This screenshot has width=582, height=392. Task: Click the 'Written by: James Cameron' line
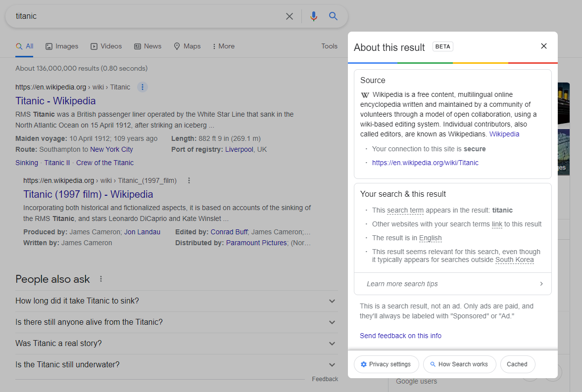click(67, 243)
